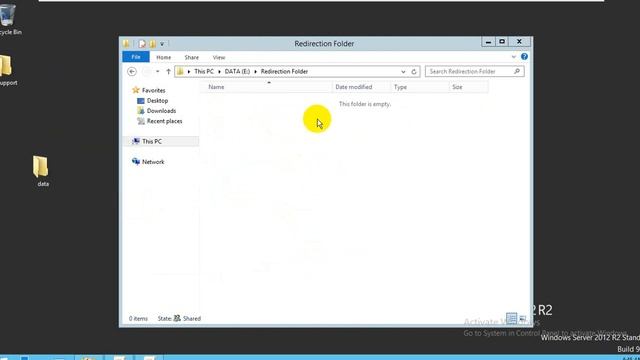Select the Recycle Bin desktop icon

pyautogui.click(x=9, y=19)
